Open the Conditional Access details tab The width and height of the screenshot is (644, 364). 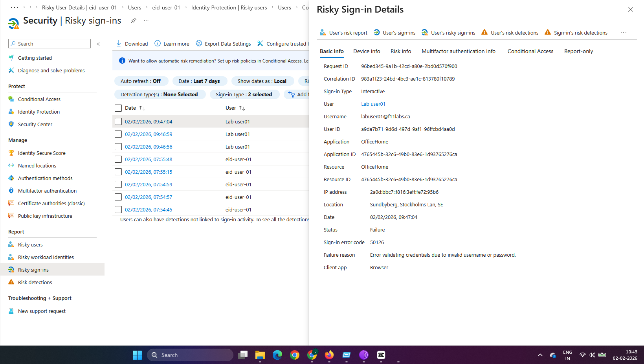(530, 51)
